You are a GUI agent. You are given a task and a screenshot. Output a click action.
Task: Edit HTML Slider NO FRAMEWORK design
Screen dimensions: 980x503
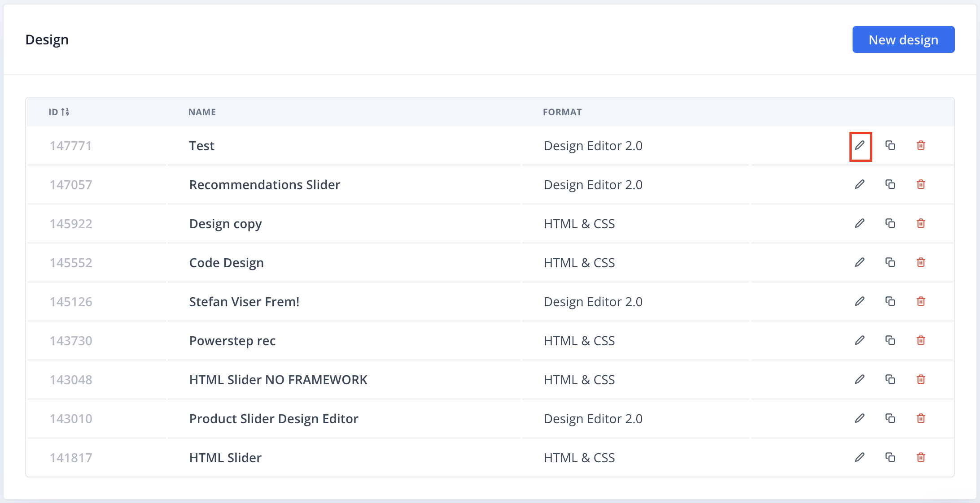point(860,379)
